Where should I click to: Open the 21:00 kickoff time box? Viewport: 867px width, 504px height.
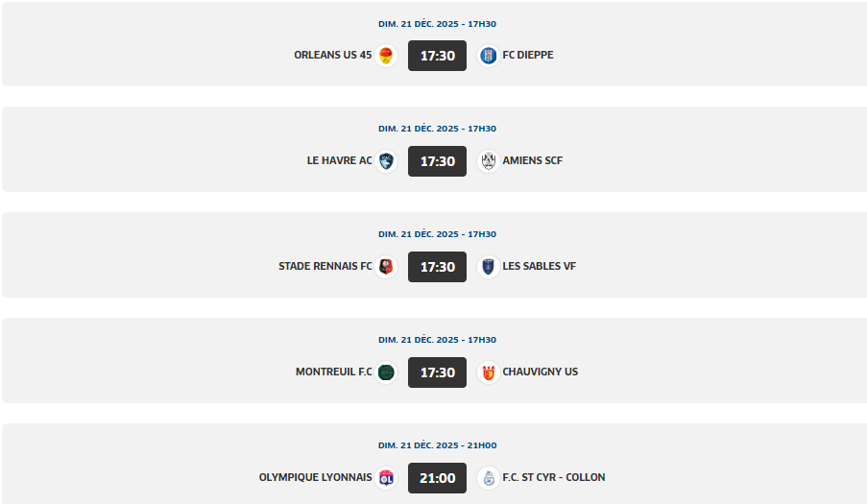[437, 478]
